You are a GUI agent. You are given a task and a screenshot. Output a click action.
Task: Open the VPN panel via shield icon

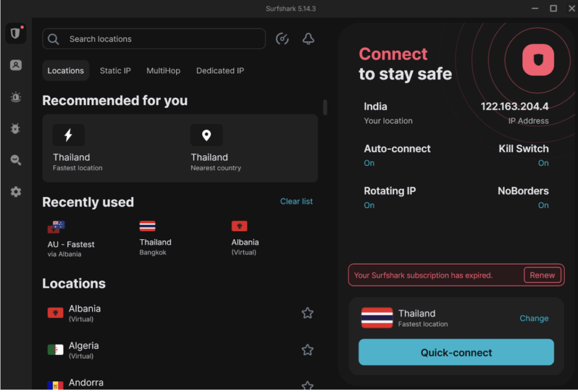click(x=15, y=33)
